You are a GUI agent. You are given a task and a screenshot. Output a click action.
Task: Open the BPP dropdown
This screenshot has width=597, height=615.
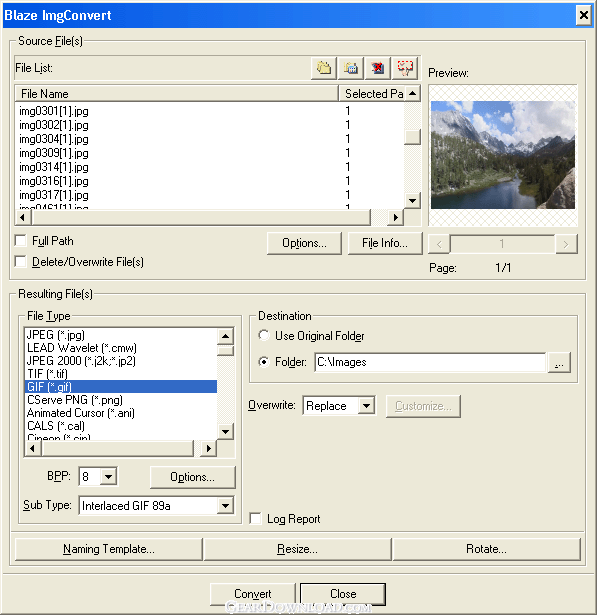coord(108,477)
